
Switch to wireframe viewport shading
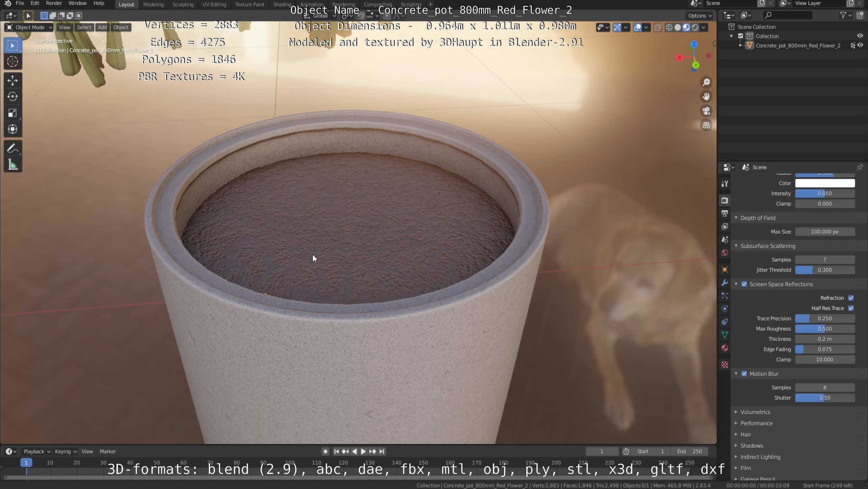click(x=669, y=28)
